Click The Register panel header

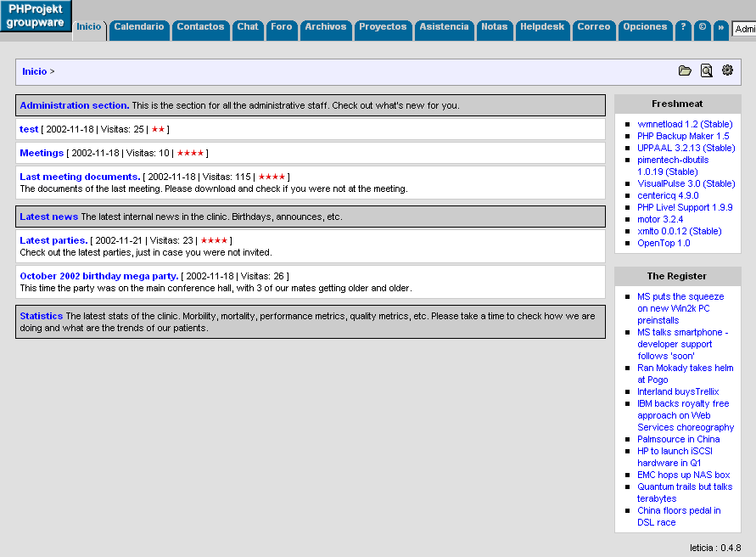pos(677,276)
